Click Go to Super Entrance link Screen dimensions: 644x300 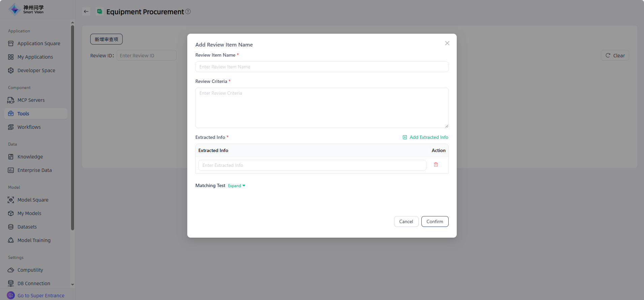41,296
